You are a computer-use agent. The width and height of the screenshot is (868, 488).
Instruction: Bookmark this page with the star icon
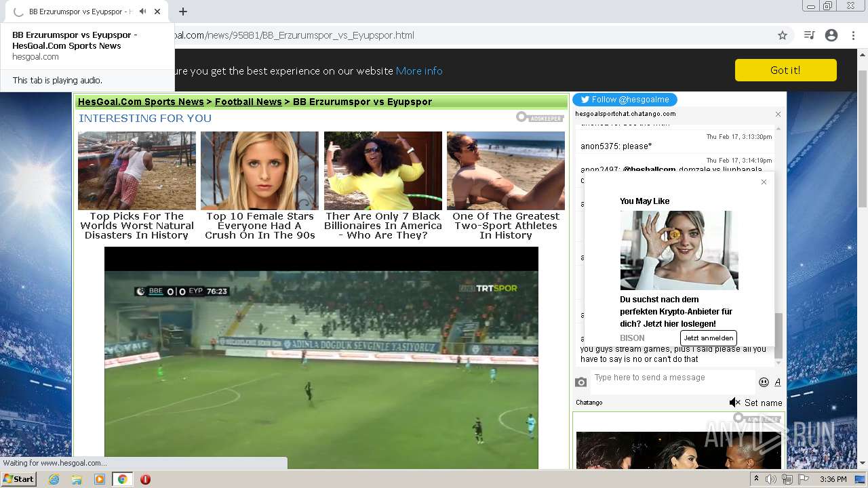[x=783, y=35]
